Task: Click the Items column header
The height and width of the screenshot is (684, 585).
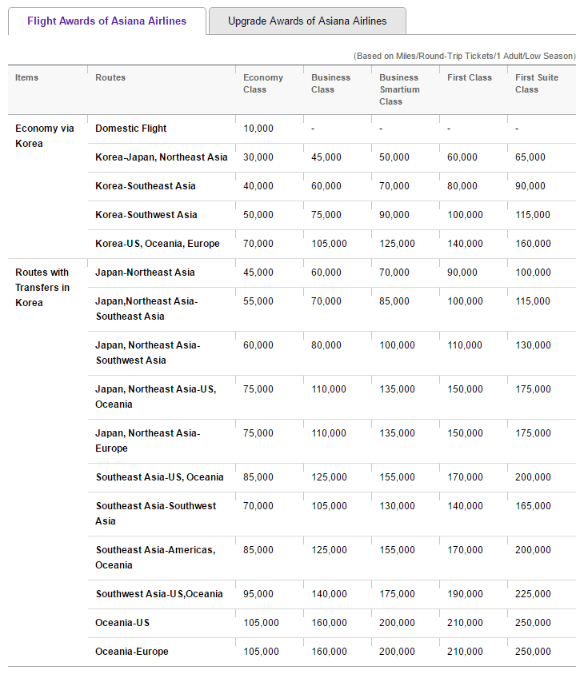Action: [27, 78]
